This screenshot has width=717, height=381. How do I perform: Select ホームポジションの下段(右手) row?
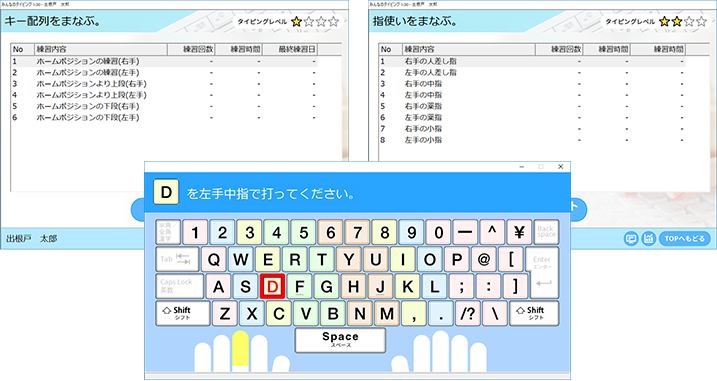click(164, 106)
